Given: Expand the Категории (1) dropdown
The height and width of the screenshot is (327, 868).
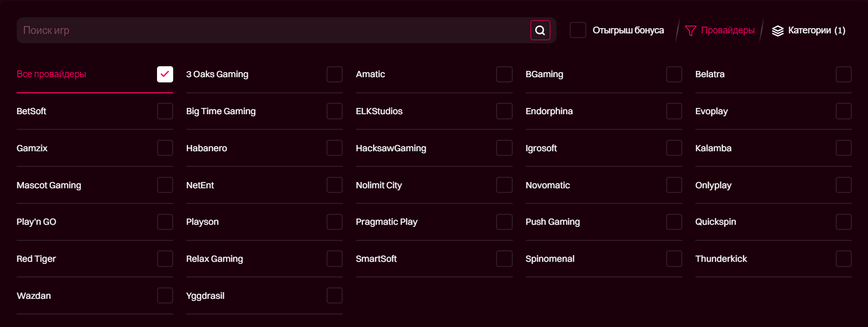Looking at the screenshot, I should [x=809, y=30].
